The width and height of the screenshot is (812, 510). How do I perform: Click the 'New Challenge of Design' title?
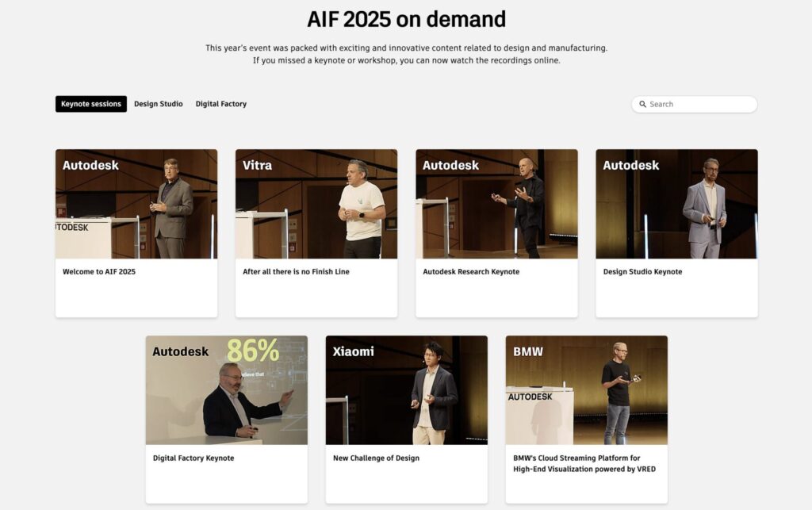(376, 458)
